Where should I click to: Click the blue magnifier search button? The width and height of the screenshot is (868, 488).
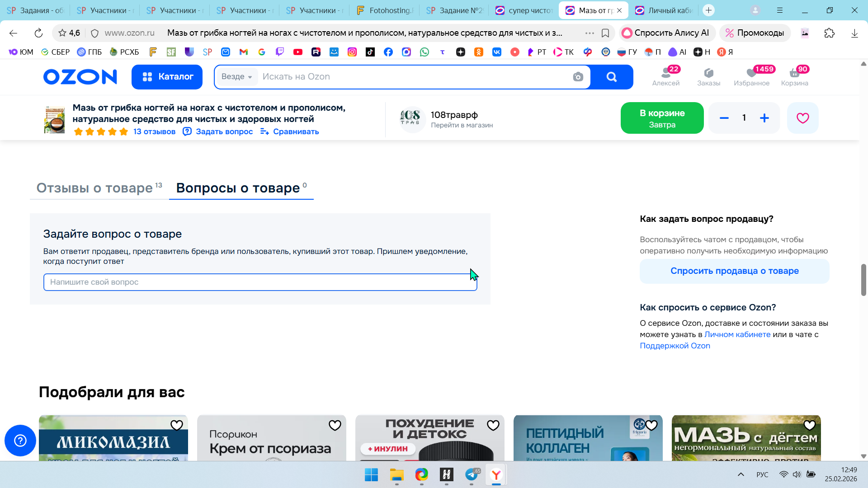click(611, 77)
